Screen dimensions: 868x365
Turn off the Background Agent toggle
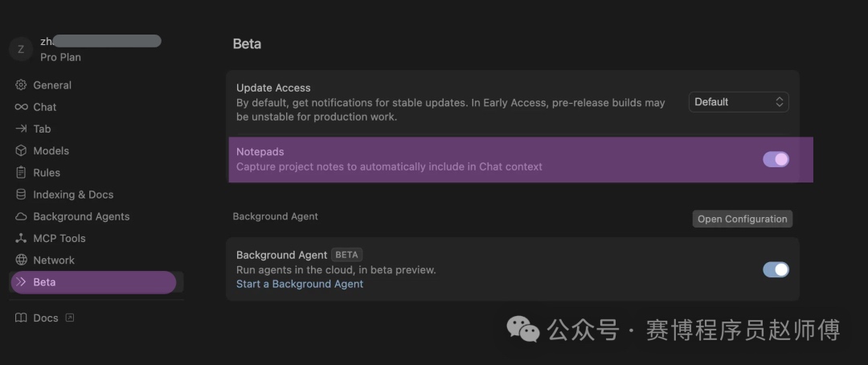coord(776,270)
